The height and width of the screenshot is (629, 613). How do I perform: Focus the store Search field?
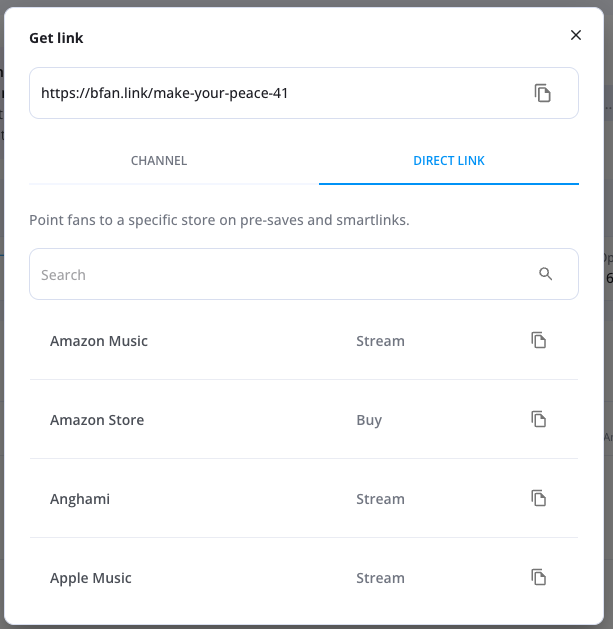[280, 274]
